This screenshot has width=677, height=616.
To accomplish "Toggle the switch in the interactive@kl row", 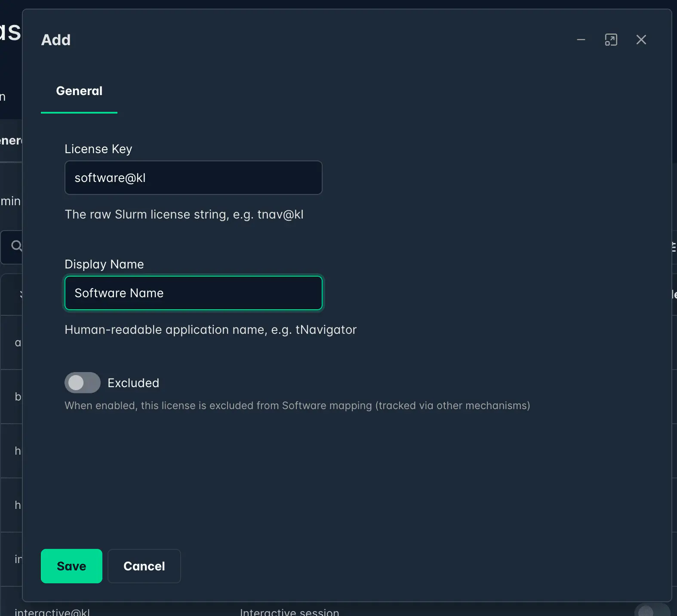I will click(x=651, y=611).
